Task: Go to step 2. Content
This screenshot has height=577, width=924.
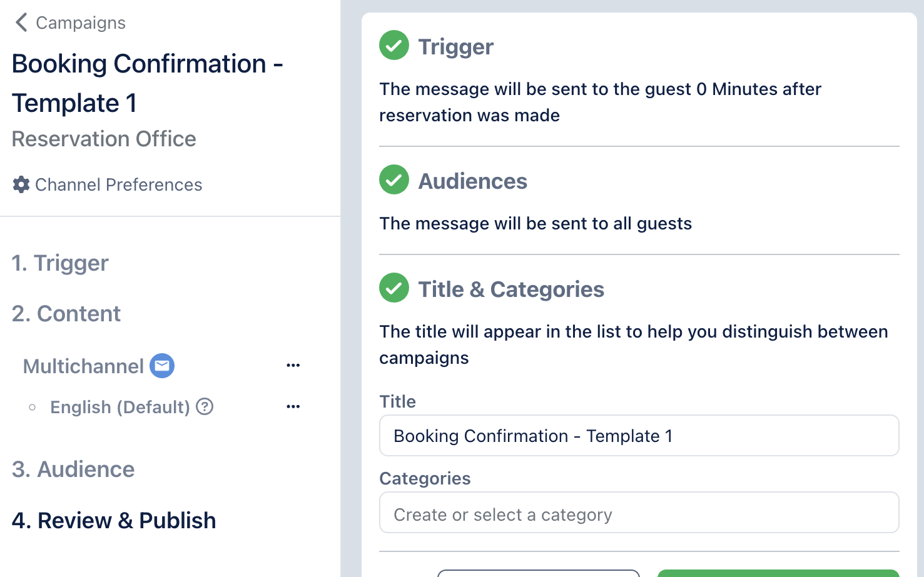Action: pyautogui.click(x=66, y=314)
